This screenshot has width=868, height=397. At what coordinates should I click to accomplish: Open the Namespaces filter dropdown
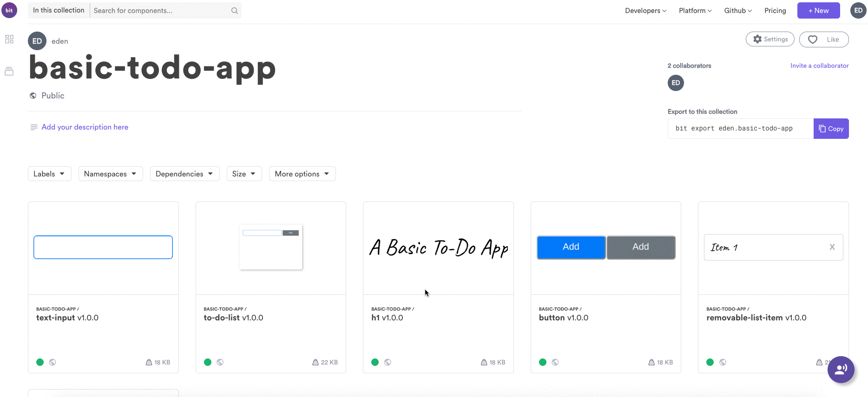click(x=111, y=174)
